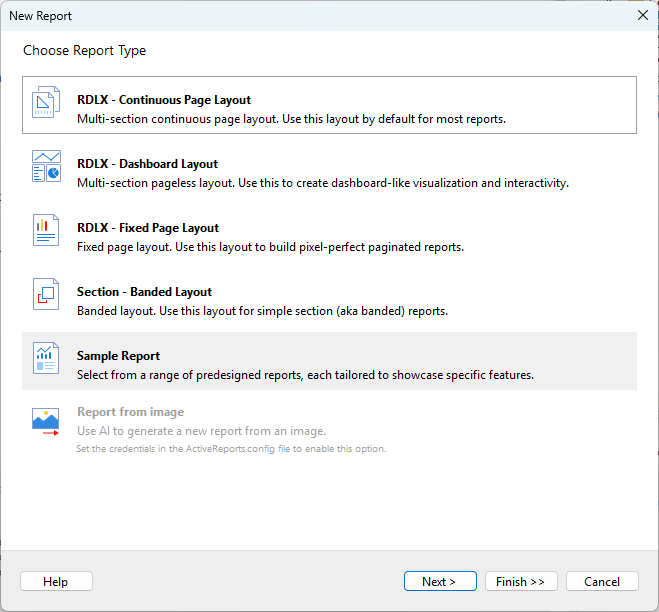Image resolution: width=659 pixels, height=612 pixels.
Task: Click the predesigned reports description line
Action: click(305, 375)
